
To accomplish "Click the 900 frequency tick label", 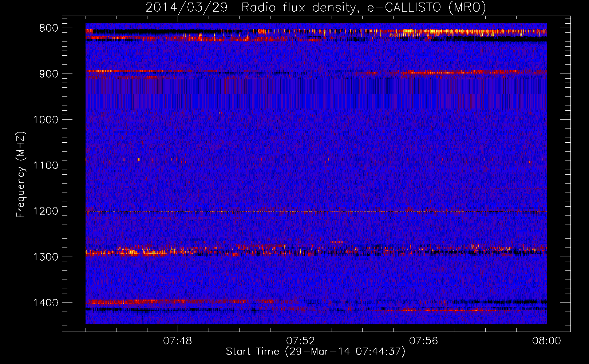I will click(x=49, y=74).
